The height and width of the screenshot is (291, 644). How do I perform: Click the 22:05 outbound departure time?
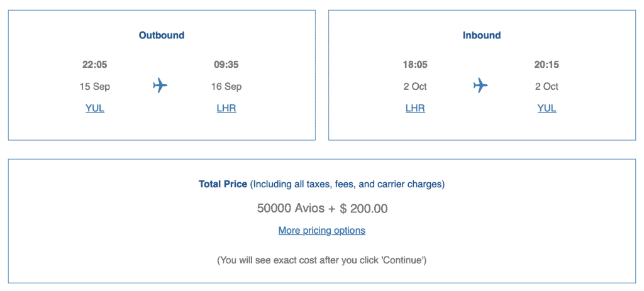[x=95, y=64]
